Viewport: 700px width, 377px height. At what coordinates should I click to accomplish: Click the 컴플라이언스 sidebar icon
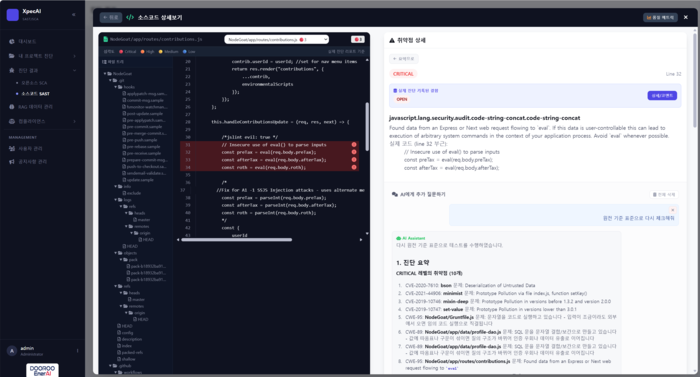tap(12, 121)
